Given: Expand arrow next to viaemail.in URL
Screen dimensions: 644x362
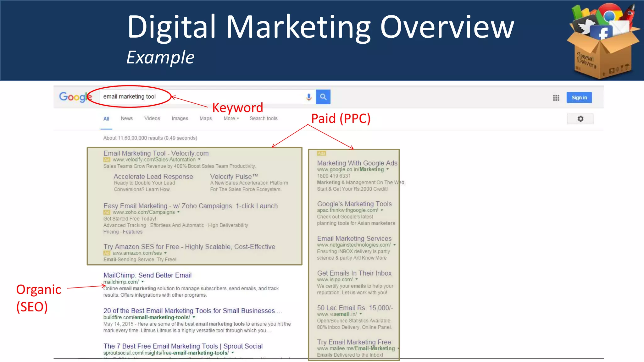Looking at the screenshot, I should coord(361,314).
